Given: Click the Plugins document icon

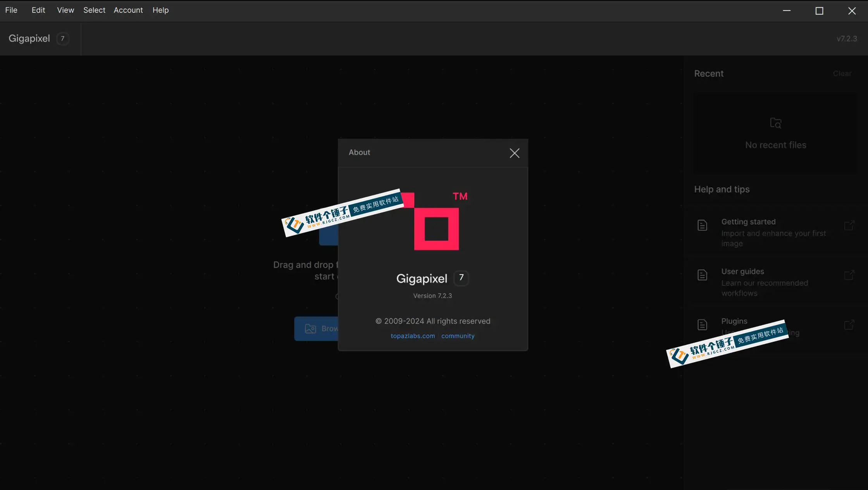Looking at the screenshot, I should point(702,324).
